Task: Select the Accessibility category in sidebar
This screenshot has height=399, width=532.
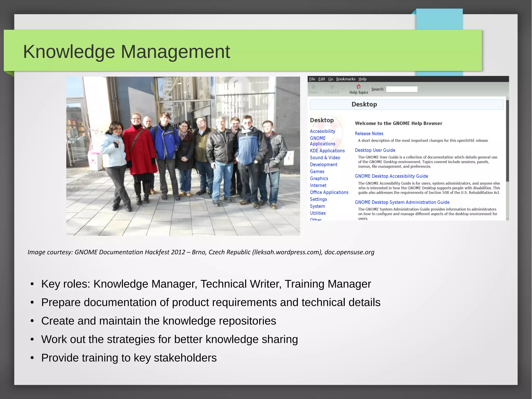Action: coord(322,131)
